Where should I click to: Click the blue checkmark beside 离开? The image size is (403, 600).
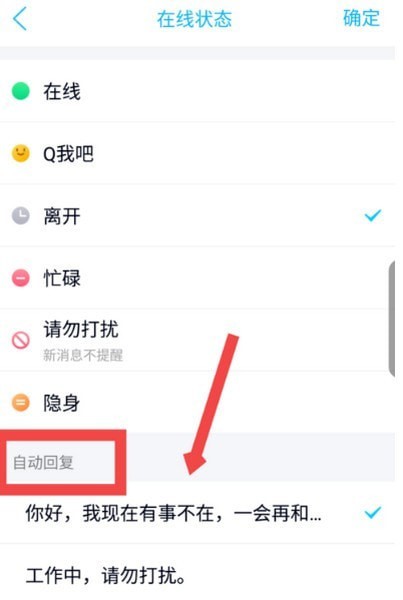pos(373,216)
